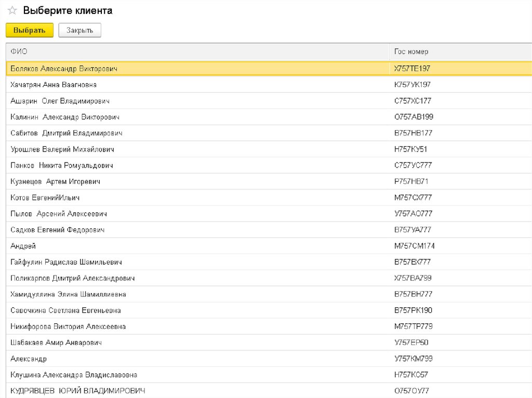Select client Ашарин Олег Владимирович
Viewport: 532px width, 398px height.
[60, 101]
